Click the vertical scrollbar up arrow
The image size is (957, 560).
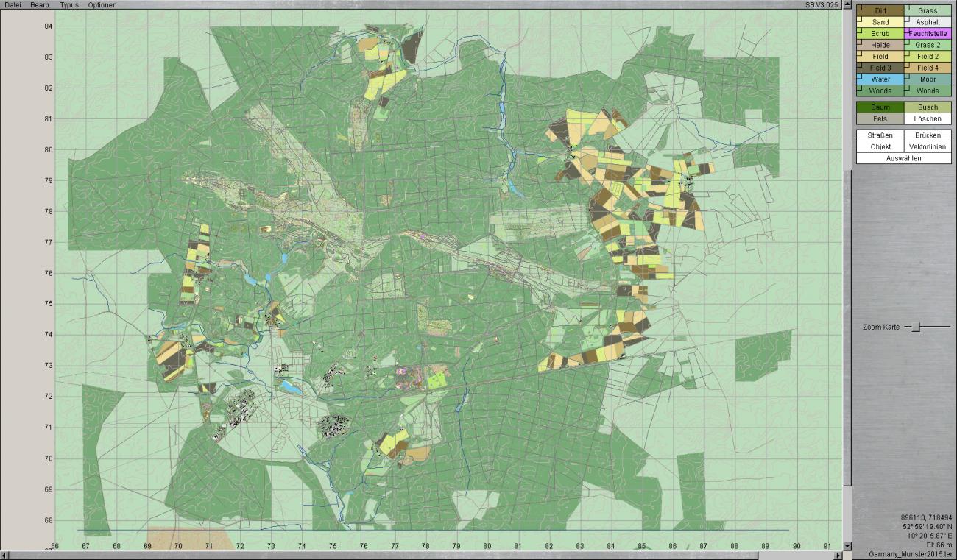point(847,6)
